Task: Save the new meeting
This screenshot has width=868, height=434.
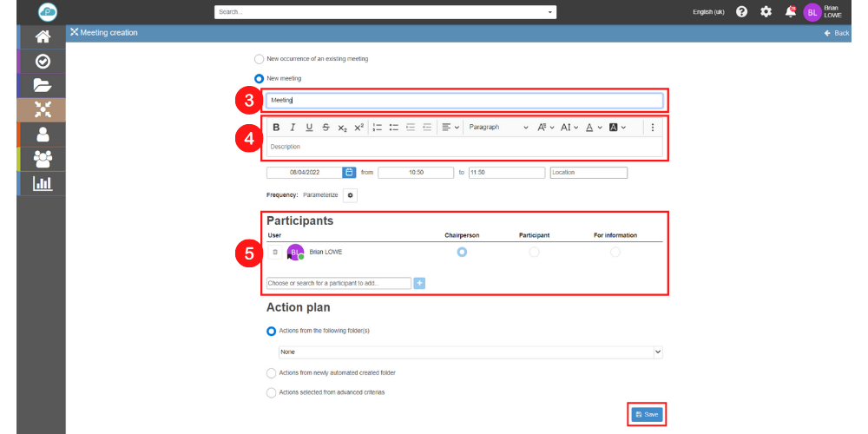Action: 647,415
